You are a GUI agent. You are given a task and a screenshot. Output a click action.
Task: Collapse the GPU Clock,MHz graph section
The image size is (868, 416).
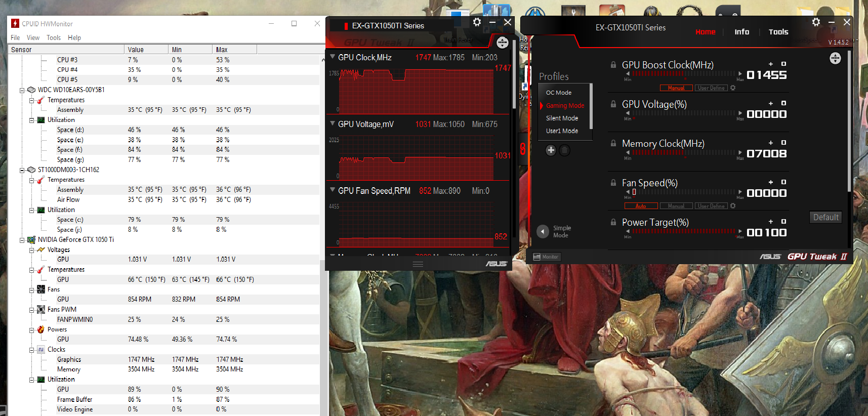click(x=333, y=57)
